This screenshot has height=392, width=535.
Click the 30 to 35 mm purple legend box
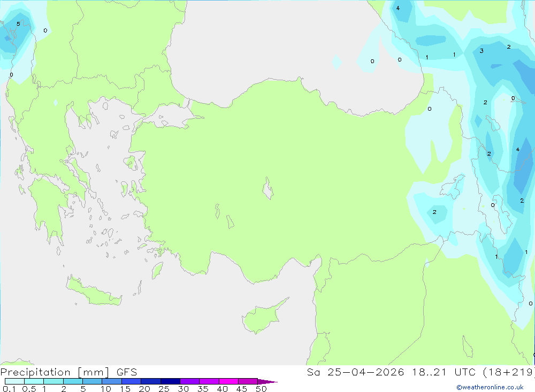click(x=190, y=381)
